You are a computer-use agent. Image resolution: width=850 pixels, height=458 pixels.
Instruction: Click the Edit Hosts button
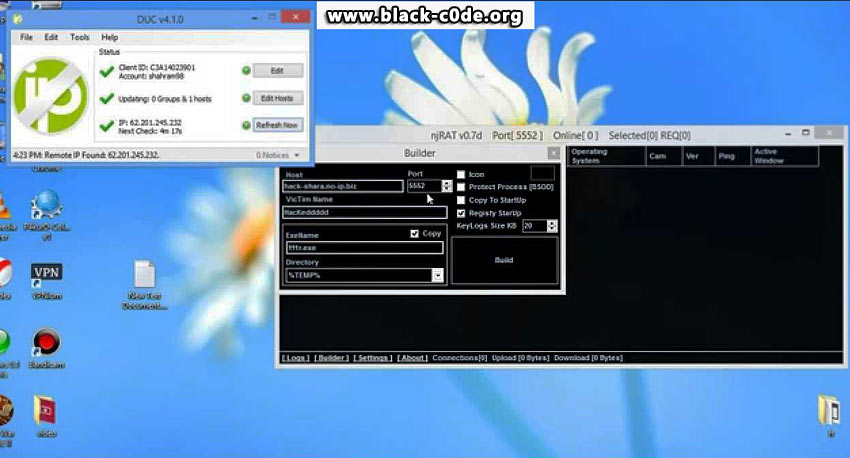pyautogui.click(x=278, y=98)
